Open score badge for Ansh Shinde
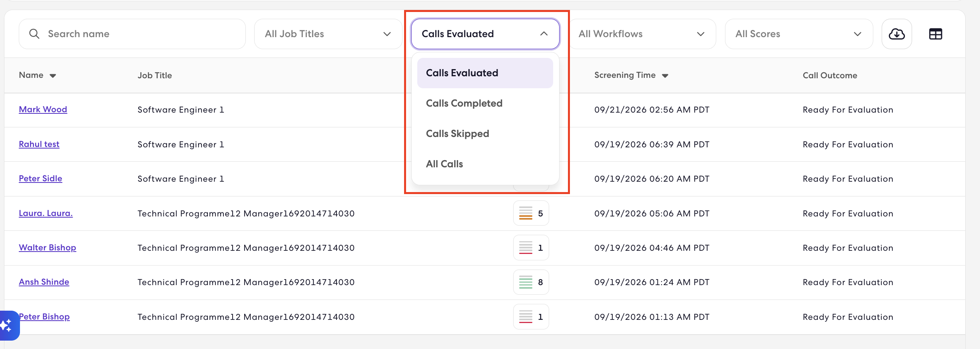980x349 pixels. [x=531, y=282]
